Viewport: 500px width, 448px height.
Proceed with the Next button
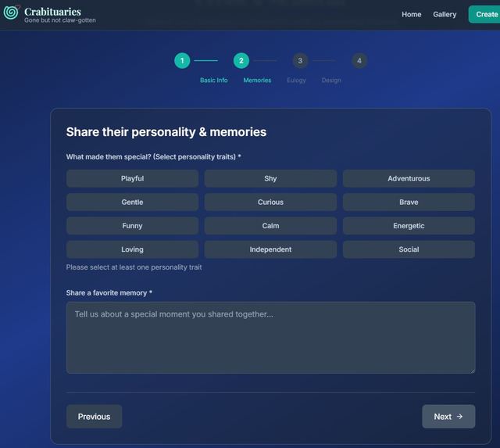click(x=448, y=417)
